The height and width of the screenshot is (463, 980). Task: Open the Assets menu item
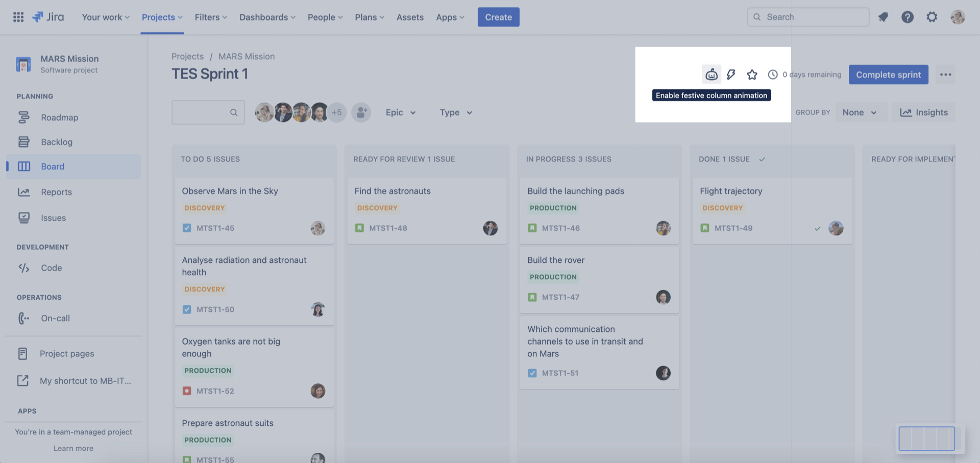tap(410, 17)
